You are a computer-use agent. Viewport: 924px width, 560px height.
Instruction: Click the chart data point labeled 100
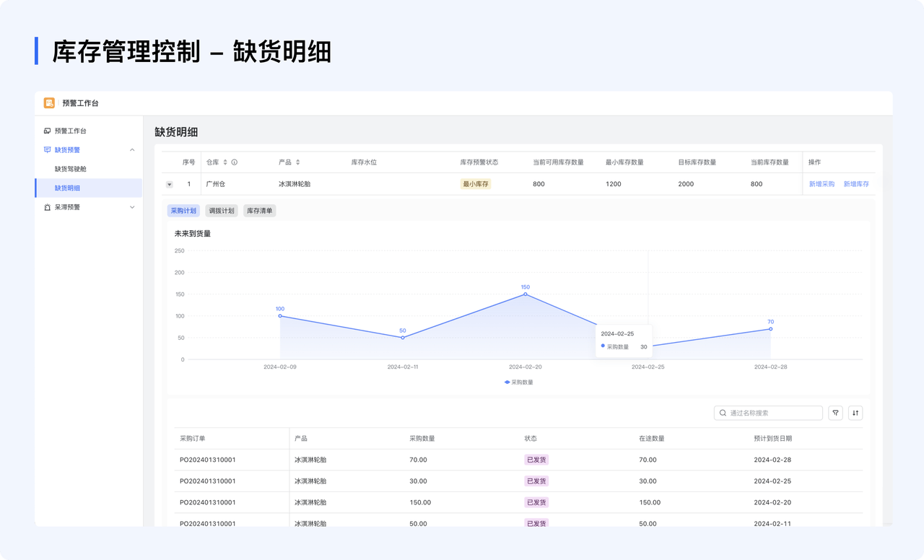tap(280, 316)
